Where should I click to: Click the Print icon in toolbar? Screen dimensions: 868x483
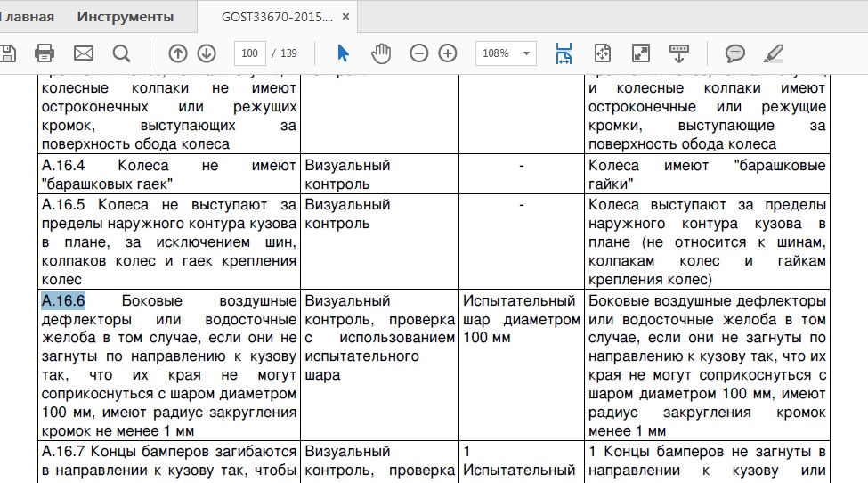(x=45, y=53)
